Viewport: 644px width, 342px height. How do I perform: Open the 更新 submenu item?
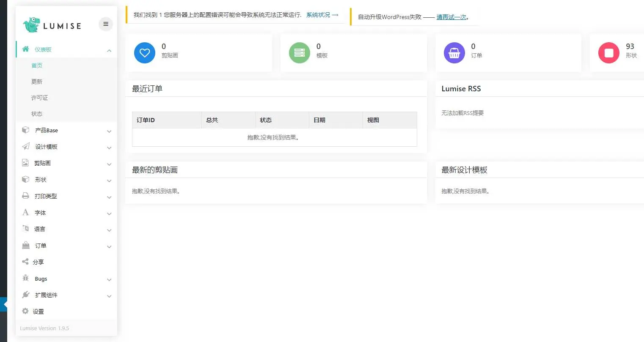coord(37,82)
